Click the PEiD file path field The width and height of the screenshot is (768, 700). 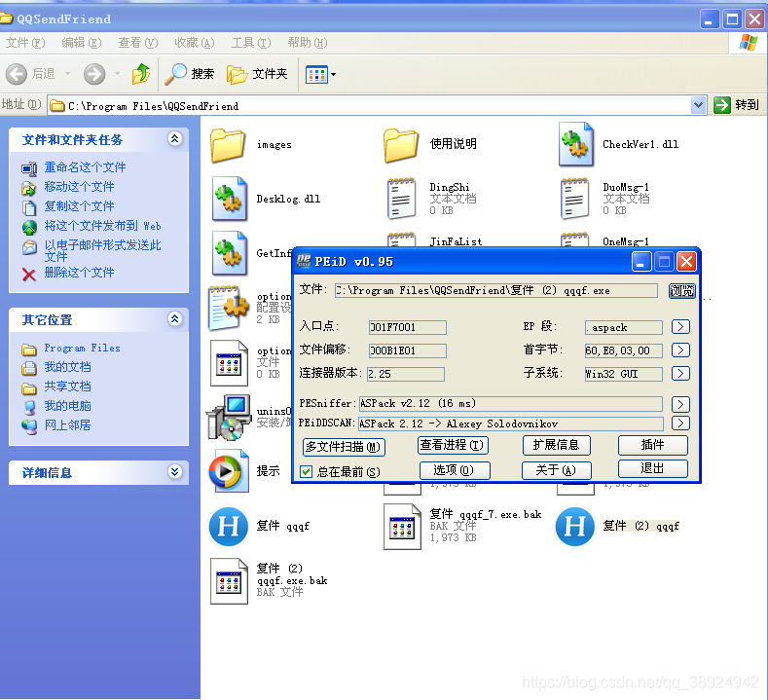click(496, 290)
